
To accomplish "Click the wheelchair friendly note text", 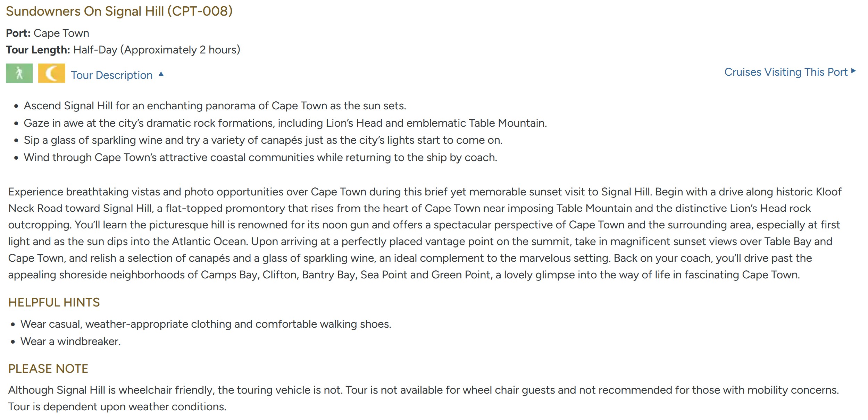I will [424, 390].
